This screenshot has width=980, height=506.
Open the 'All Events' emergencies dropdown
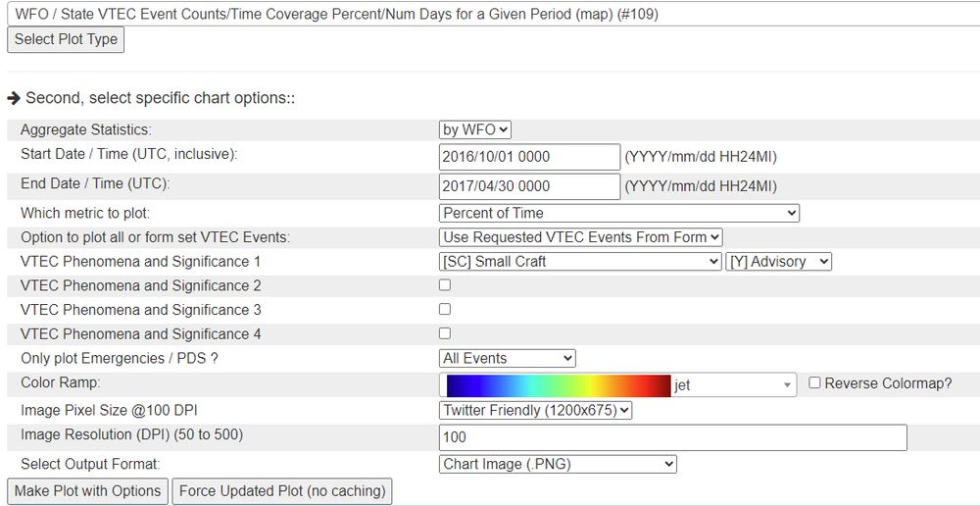(x=508, y=359)
